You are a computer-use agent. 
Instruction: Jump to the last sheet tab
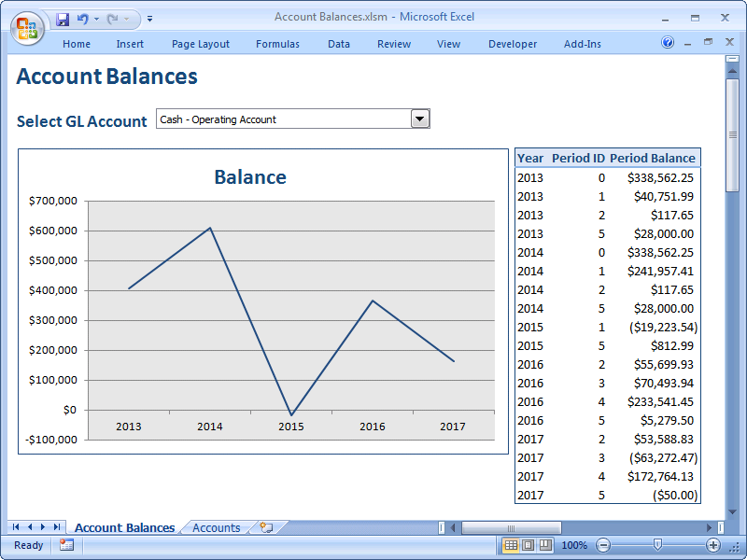point(58,527)
